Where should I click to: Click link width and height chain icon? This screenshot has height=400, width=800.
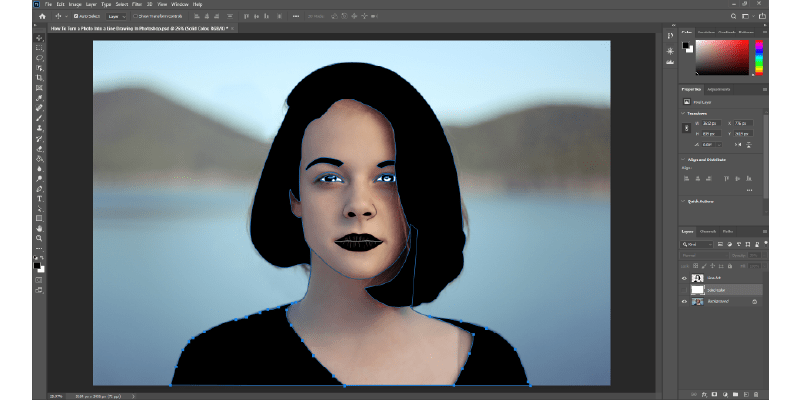(687, 129)
